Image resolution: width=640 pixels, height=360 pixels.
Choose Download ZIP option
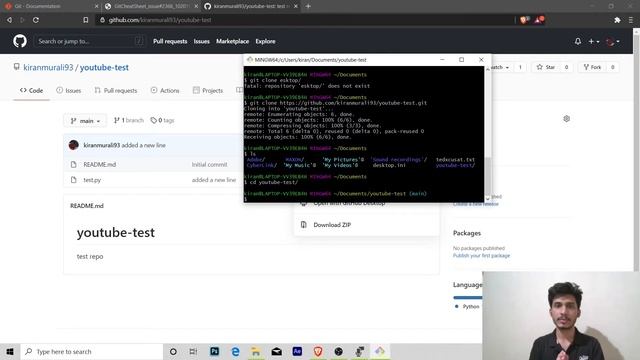(332, 225)
